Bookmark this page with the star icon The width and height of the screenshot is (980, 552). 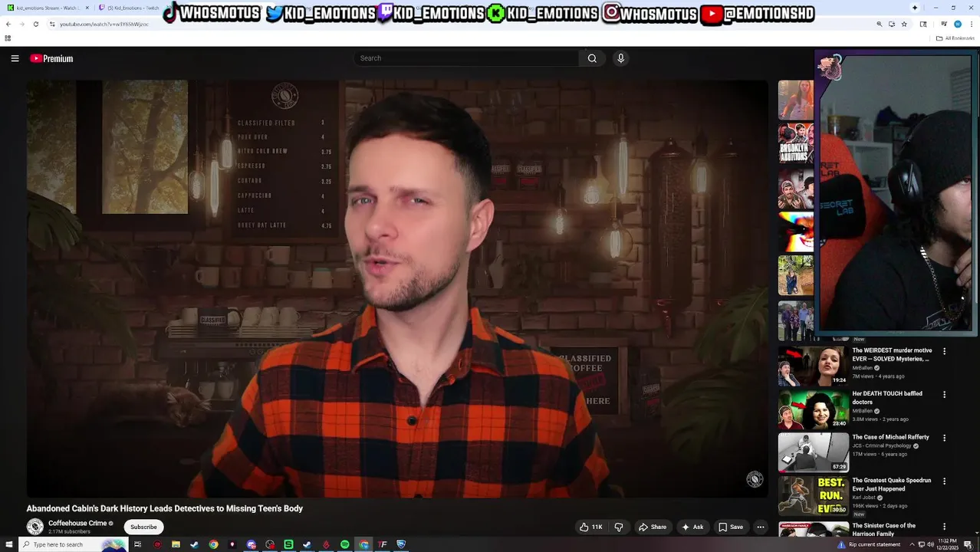[904, 24]
